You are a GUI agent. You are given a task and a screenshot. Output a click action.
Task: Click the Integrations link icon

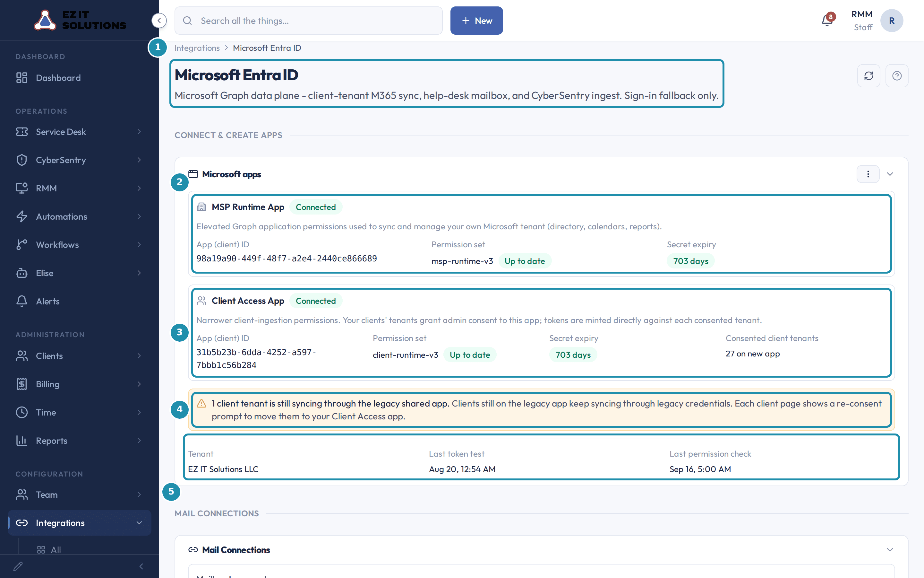pyautogui.click(x=22, y=522)
